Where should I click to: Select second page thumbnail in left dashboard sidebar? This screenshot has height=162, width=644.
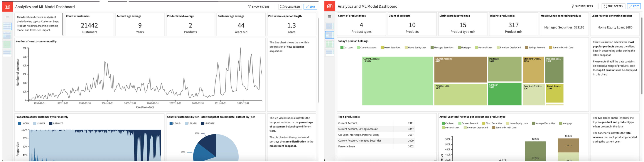[x=7, y=35]
